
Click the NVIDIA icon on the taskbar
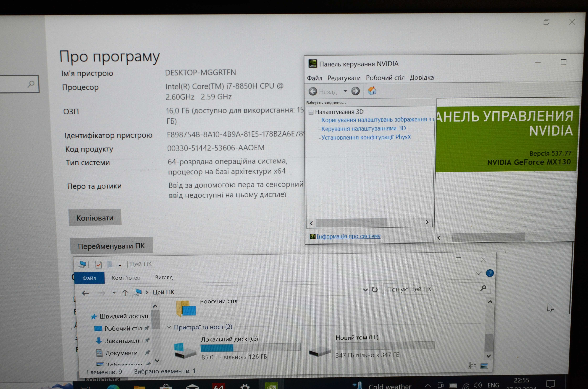[x=271, y=386]
